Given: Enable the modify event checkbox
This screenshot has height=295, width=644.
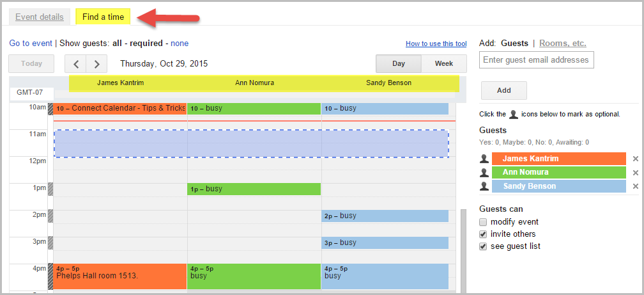Looking at the screenshot, I should click(484, 222).
